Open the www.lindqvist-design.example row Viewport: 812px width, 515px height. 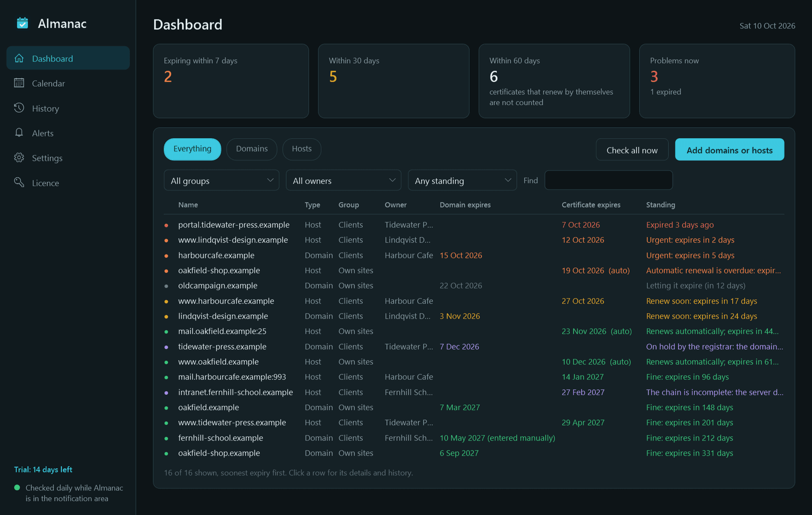[x=474, y=240]
